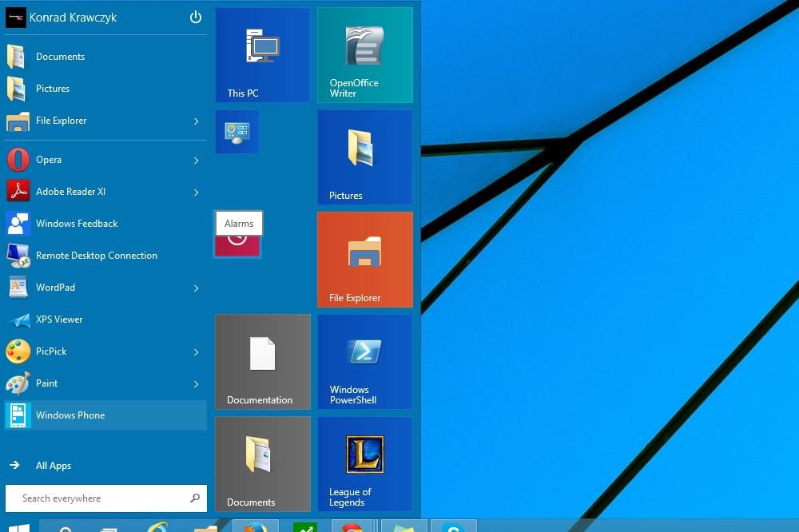The width and height of the screenshot is (799, 532).
Task: Open the Konrad Krawczyk user account menu
Action: coord(62,18)
